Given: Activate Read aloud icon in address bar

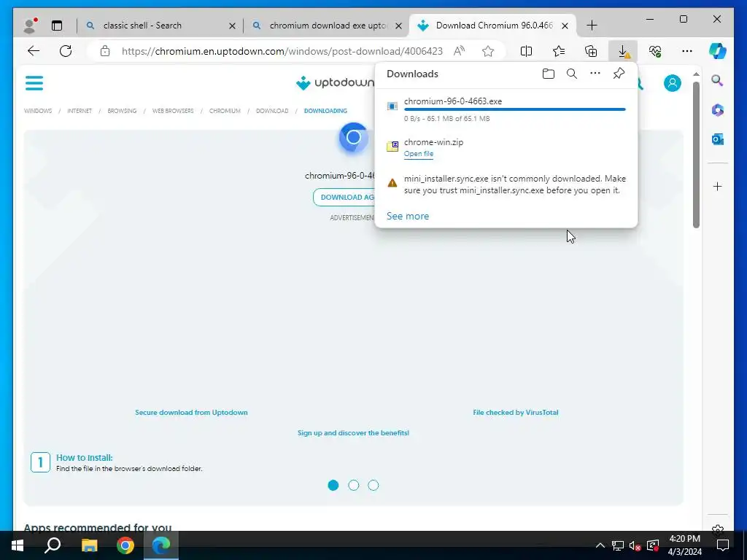Looking at the screenshot, I should (460, 51).
